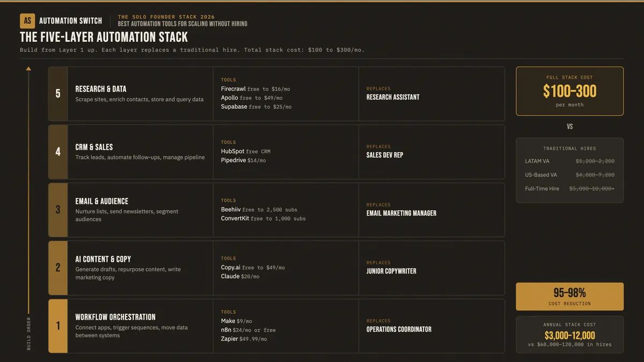This screenshot has width=644, height=362.
Task: Select the Zapier $49.99/mo entry
Action: click(x=244, y=338)
